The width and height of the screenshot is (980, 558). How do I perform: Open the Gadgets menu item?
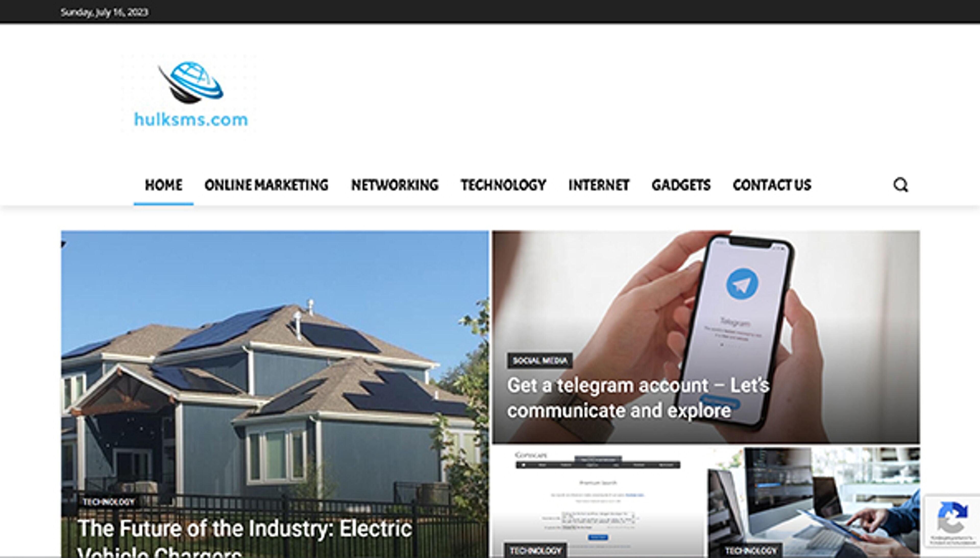681,185
